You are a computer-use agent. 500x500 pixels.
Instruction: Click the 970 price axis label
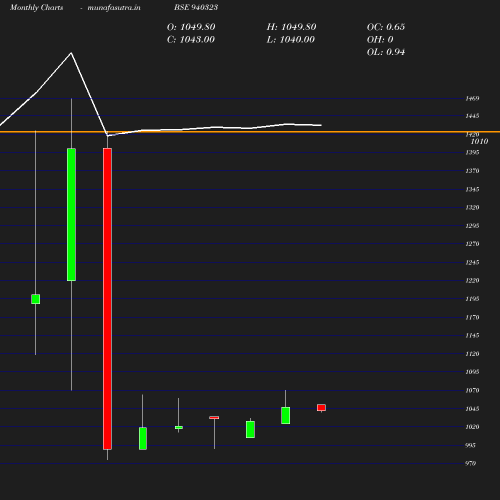tap(470, 464)
